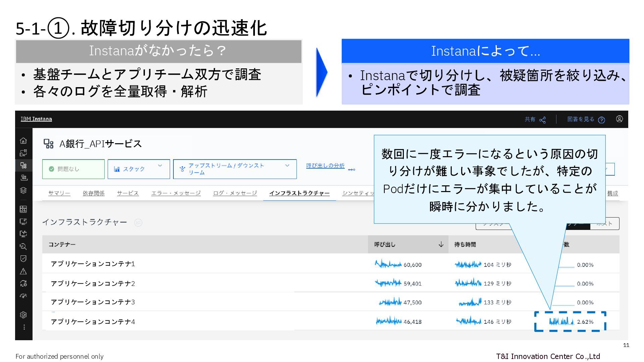Click the 呼び出しの分析 link
Viewport: 644px width, 362px height.
tap(325, 166)
